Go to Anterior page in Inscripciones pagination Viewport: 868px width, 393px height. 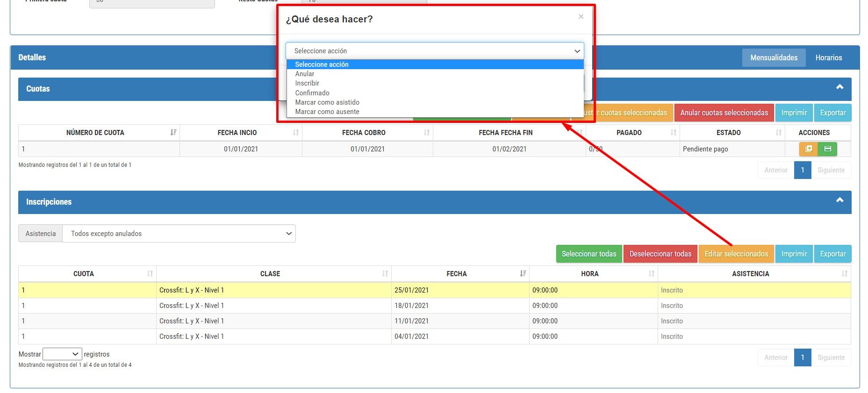(x=776, y=357)
